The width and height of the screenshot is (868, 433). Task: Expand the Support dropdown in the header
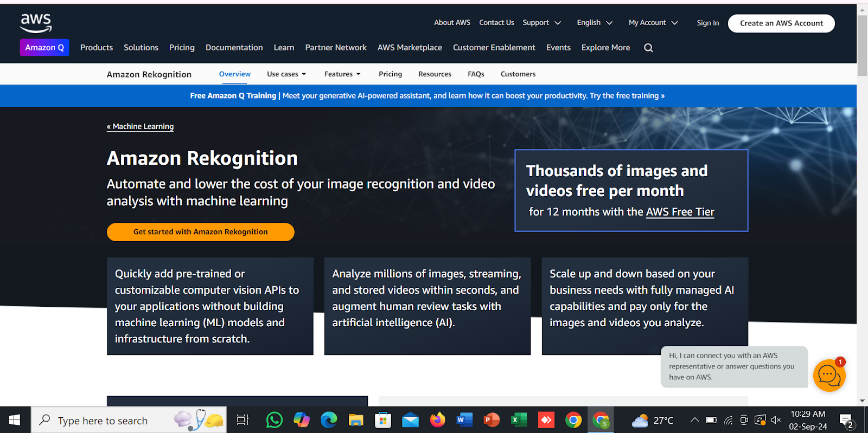541,23
